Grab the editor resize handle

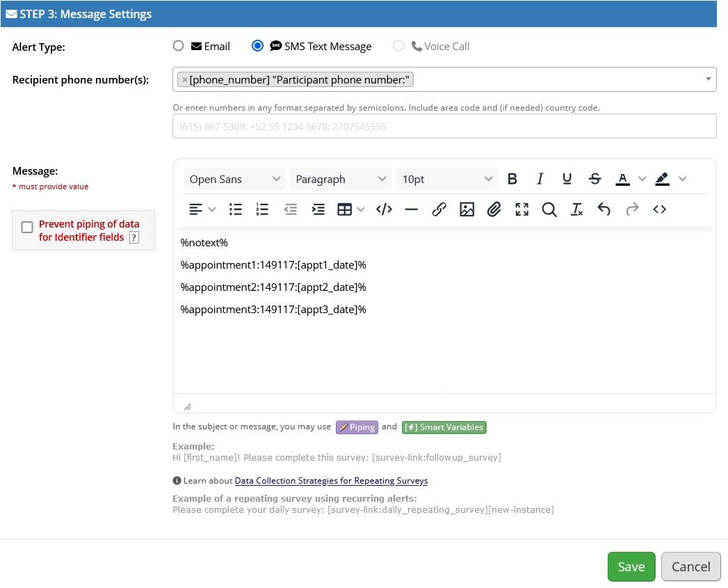click(188, 406)
